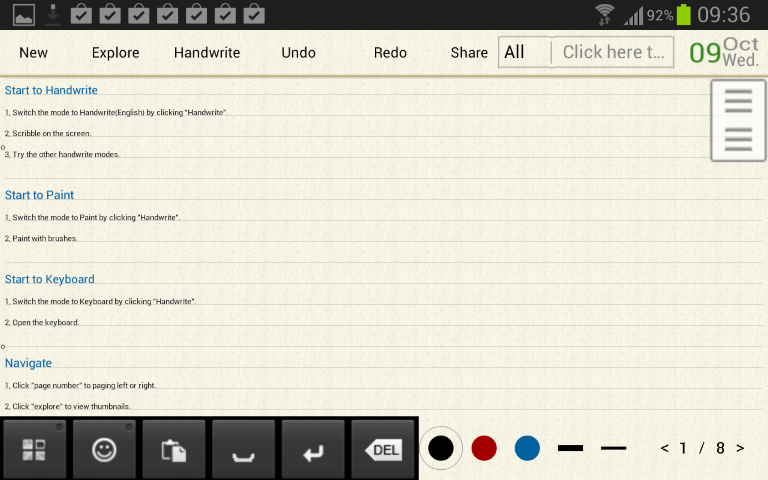Image resolution: width=768 pixels, height=480 pixels.
Task: Choose the thin stroke width
Action: (x=613, y=448)
